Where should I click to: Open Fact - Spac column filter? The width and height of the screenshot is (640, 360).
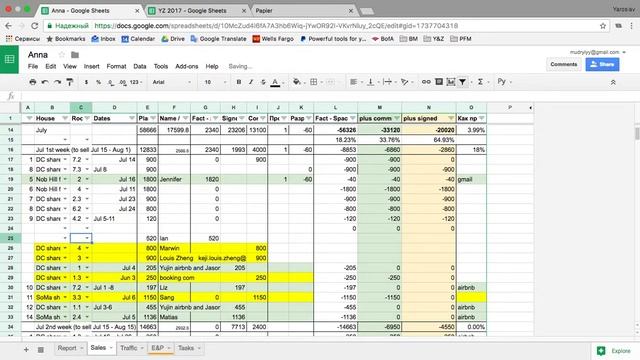pyautogui.click(x=352, y=118)
